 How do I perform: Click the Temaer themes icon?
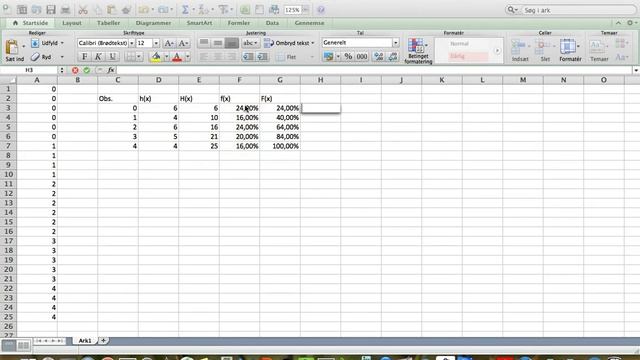[x=596, y=47]
